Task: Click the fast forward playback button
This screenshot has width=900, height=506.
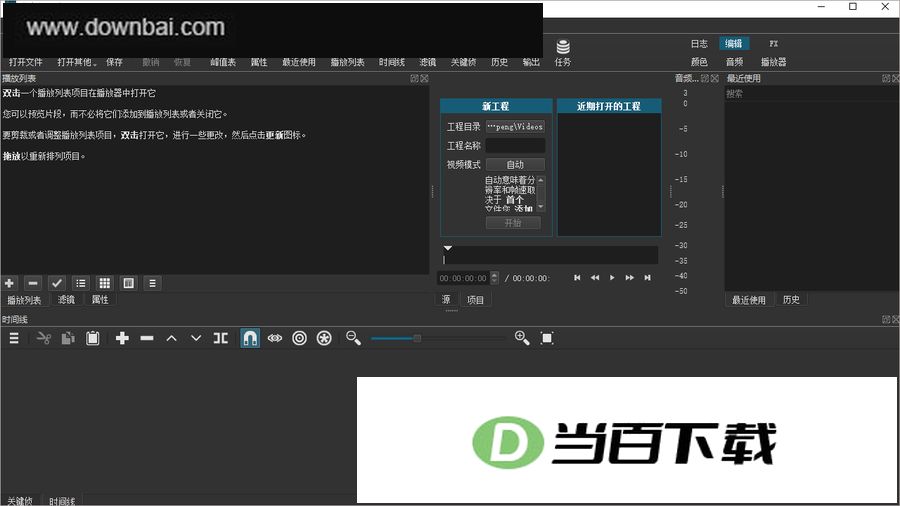Action: pos(630,278)
